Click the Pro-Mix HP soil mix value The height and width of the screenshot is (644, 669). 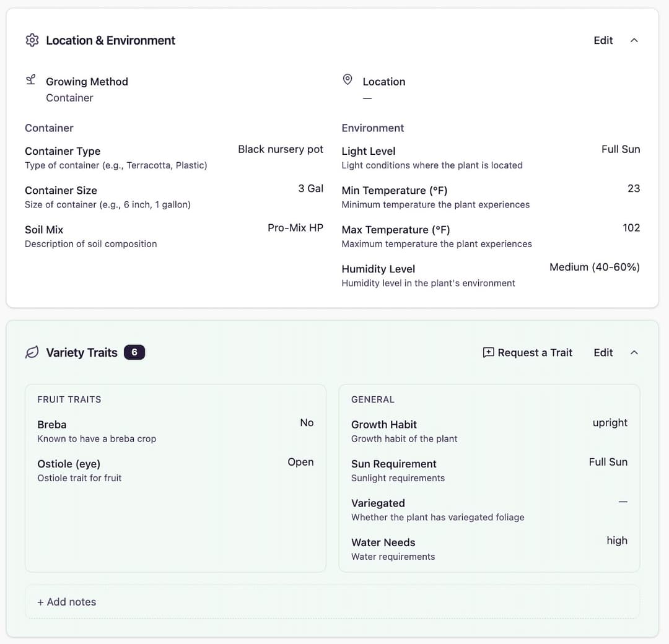tap(295, 228)
